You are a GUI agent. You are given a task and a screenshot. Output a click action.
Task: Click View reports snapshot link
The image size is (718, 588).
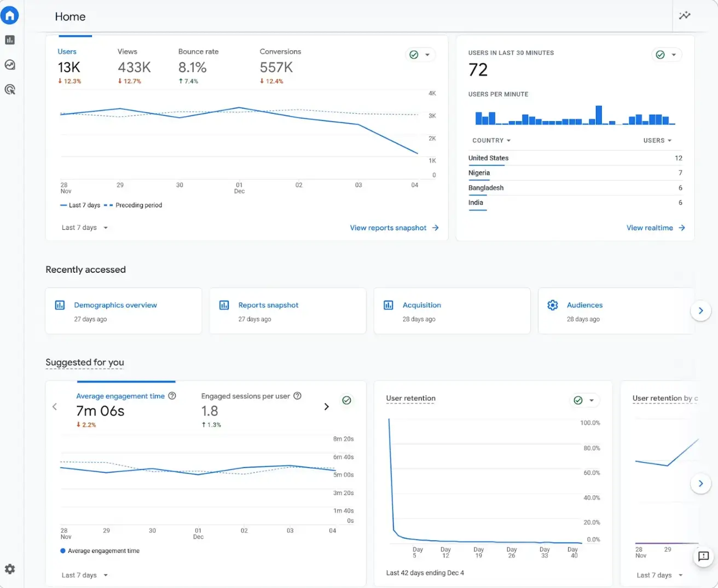click(x=388, y=228)
